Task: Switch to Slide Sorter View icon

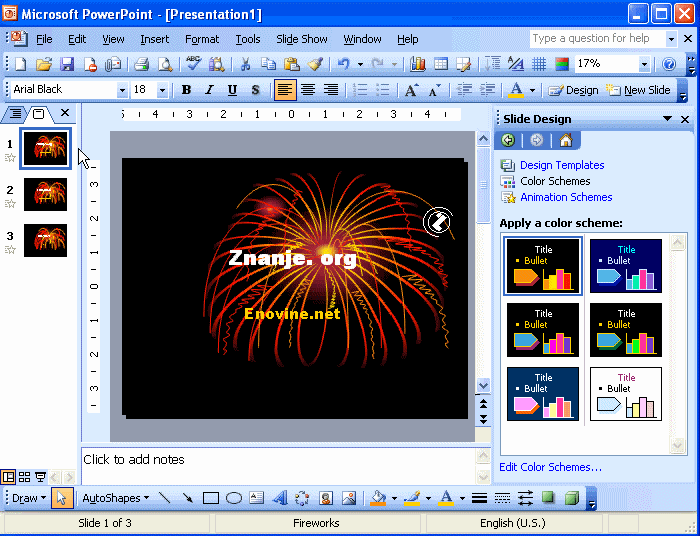Action: point(24,477)
